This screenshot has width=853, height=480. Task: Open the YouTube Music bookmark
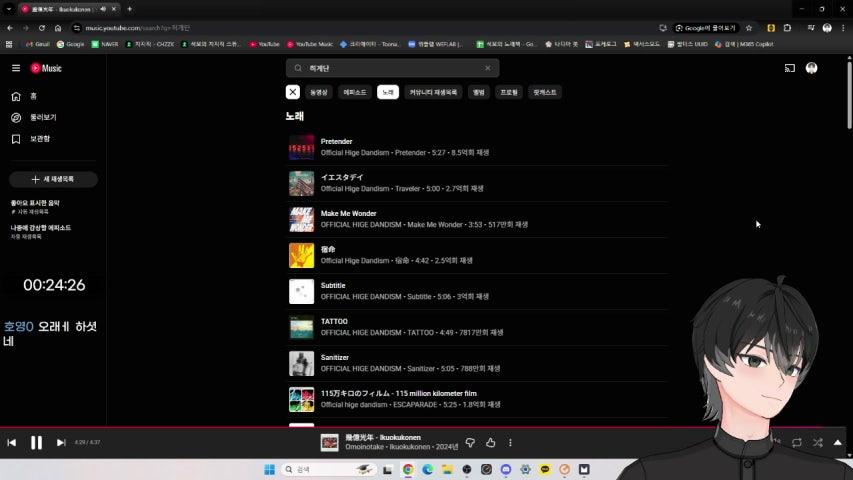click(310, 44)
